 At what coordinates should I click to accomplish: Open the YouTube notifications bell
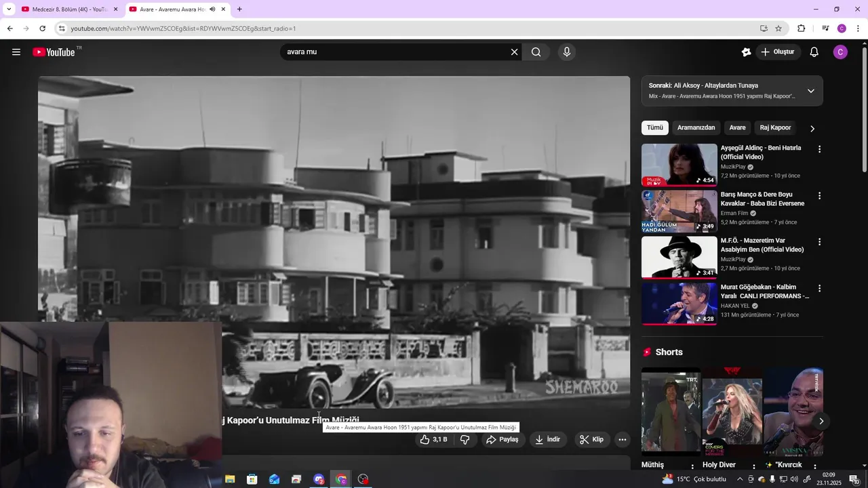tap(814, 52)
